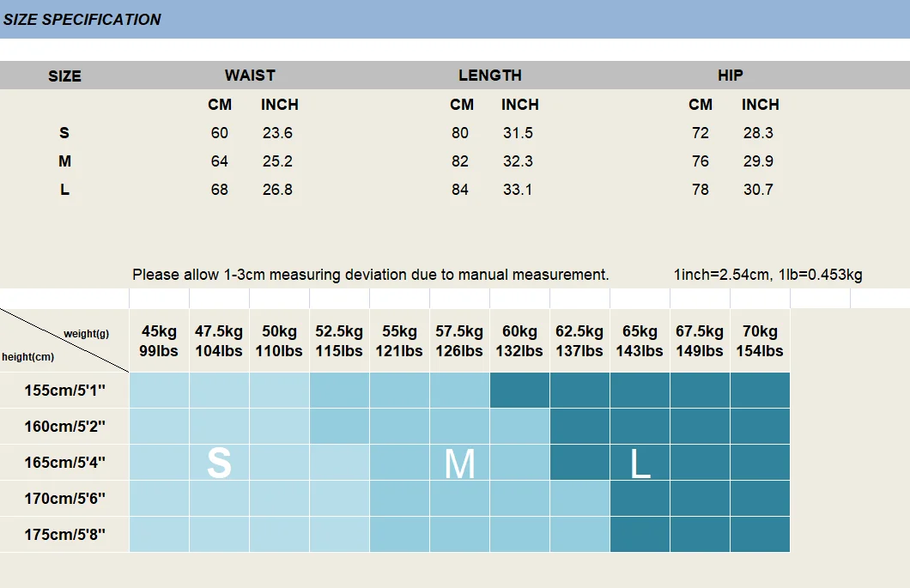Click the height(cm) axis label
Image resolution: width=910 pixels, height=588 pixels.
(27, 357)
